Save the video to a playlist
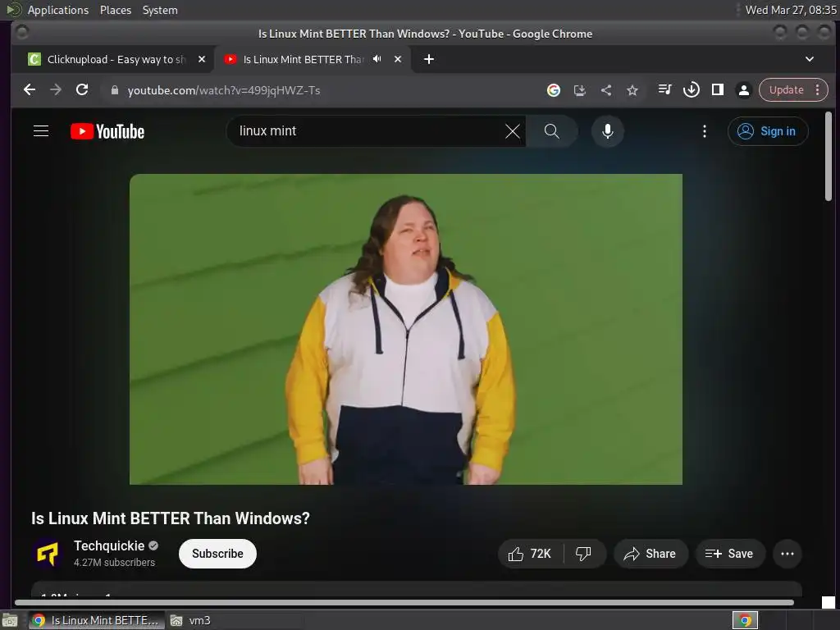The height and width of the screenshot is (630, 840). point(729,554)
